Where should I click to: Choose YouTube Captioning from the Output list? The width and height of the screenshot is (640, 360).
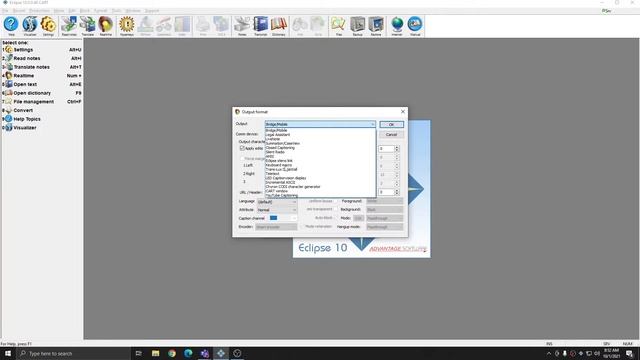pos(320,196)
